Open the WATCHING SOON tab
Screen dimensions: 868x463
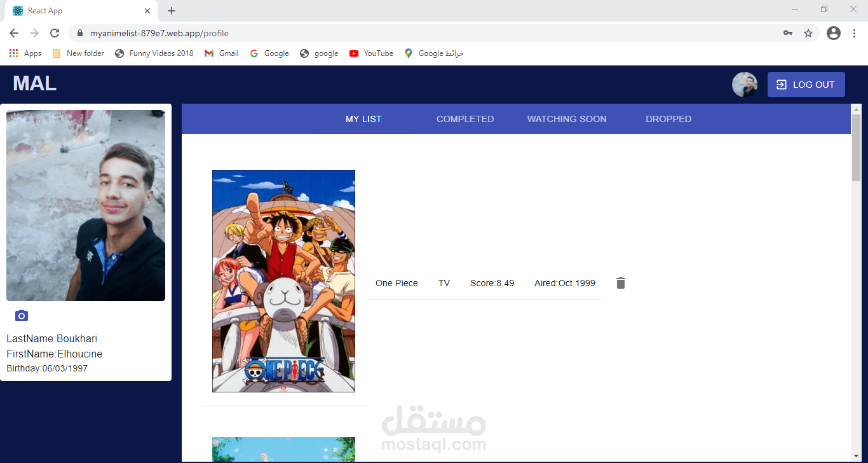567,119
